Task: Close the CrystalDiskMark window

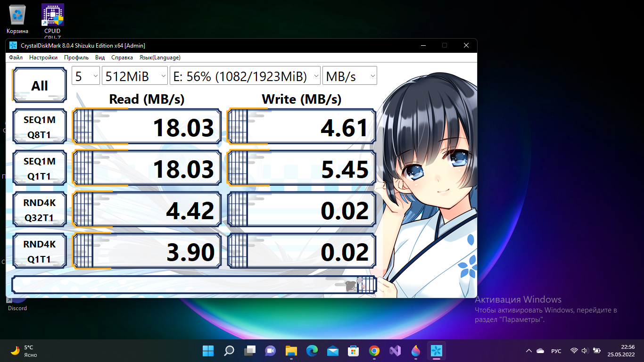Action: pyautogui.click(x=466, y=45)
